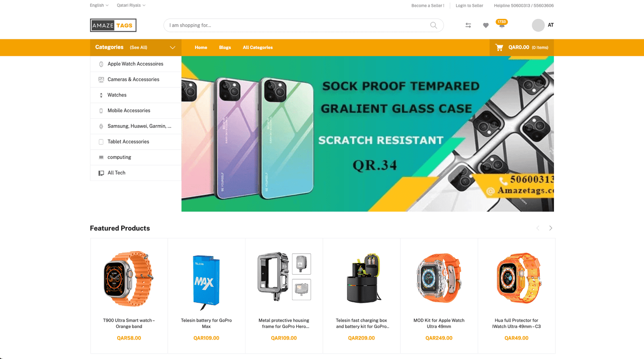Open the Blogs menu item

225,47
